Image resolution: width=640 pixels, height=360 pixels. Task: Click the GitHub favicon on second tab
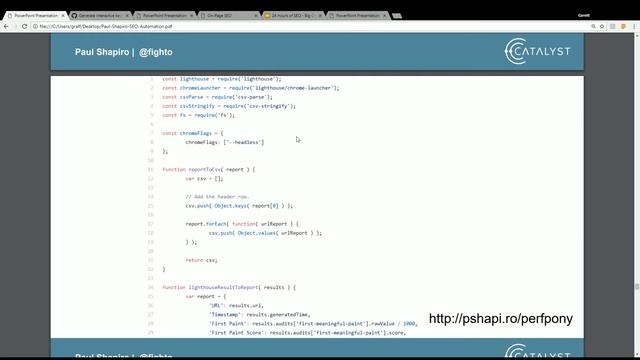[74, 16]
